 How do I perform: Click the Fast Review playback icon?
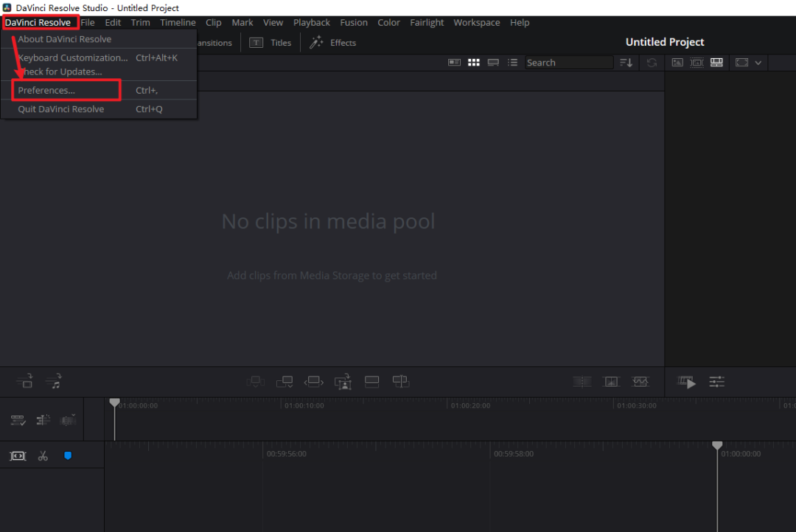click(x=687, y=382)
